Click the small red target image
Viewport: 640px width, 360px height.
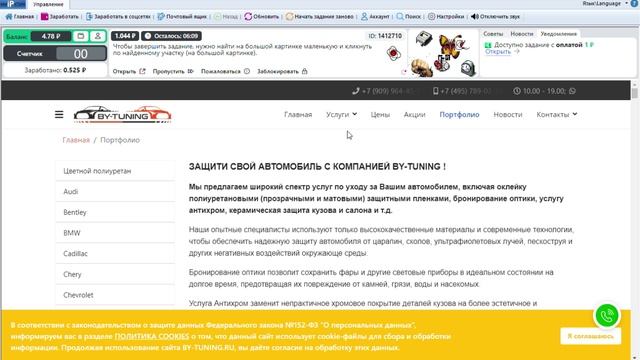[393, 53]
